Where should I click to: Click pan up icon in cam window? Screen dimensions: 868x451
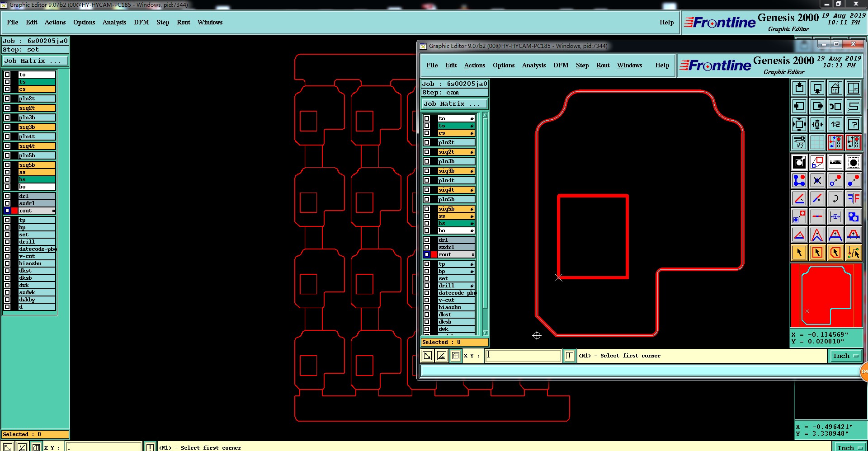click(x=799, y=88)
